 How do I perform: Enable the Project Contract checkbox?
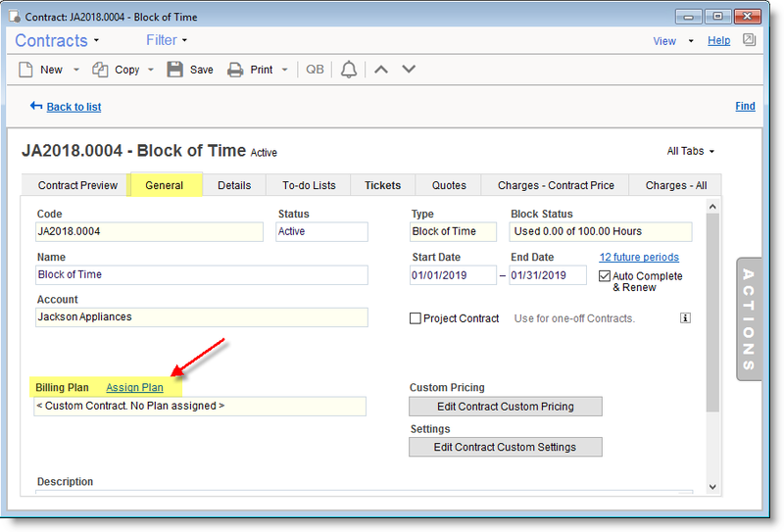click(416, 318)
